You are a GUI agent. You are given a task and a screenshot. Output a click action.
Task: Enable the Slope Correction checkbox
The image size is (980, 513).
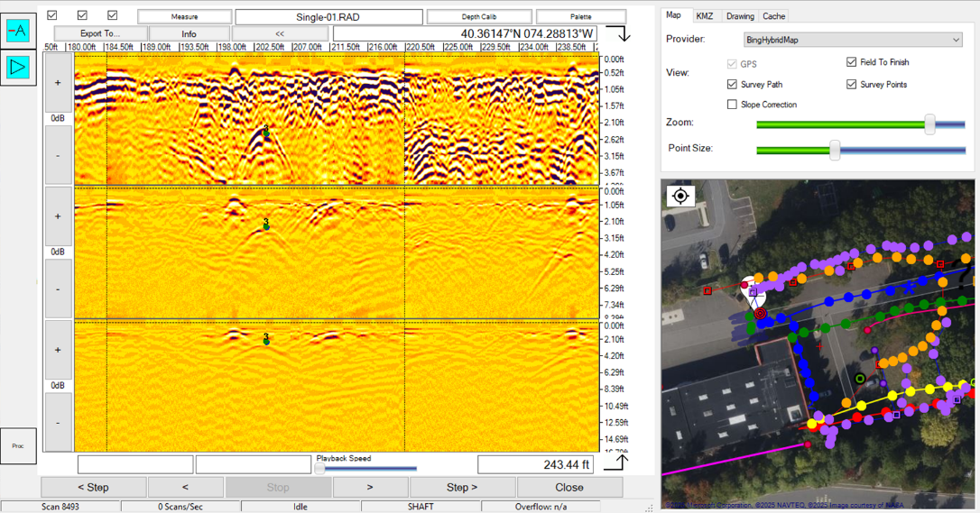click(732, 105)
